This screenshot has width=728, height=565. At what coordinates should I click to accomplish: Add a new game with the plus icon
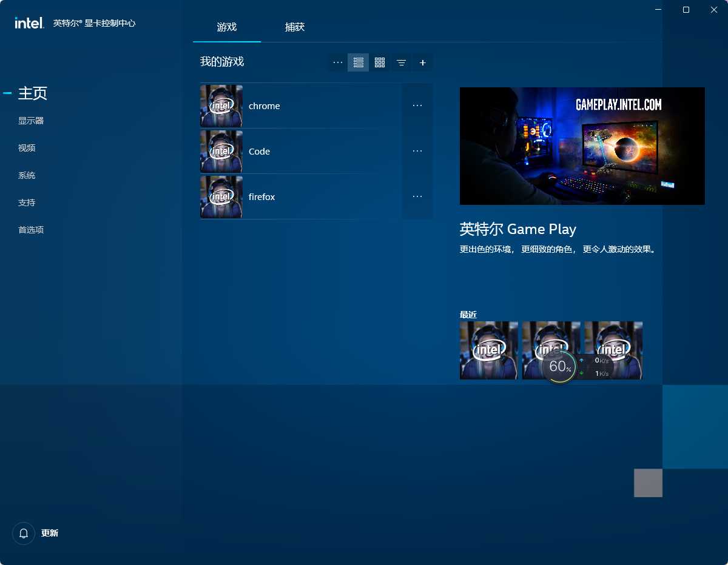[423, 62]
